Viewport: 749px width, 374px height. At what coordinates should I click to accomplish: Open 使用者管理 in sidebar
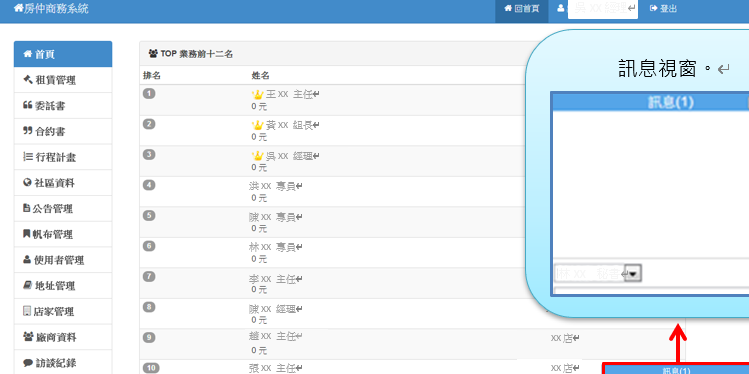[x=63, y=260]
